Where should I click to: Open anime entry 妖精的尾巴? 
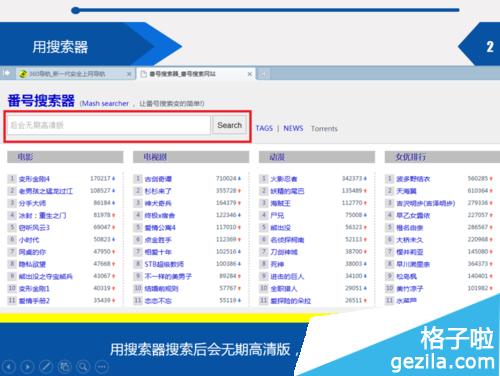click(287, 191)
